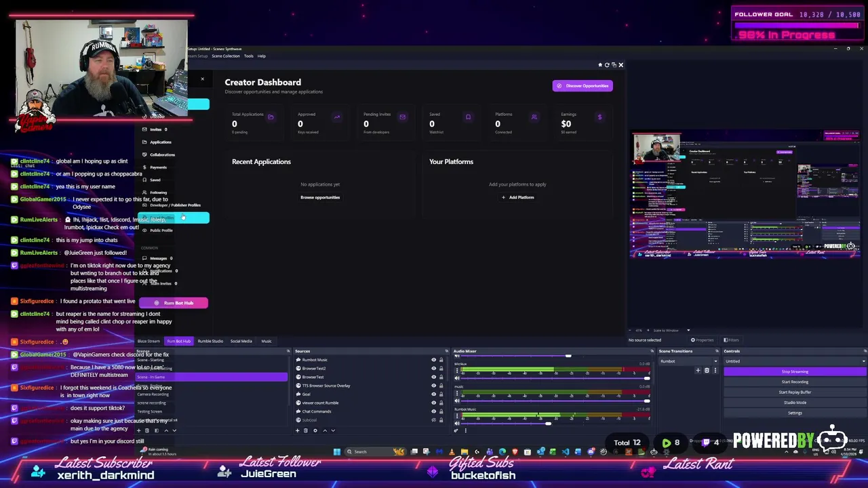Toggle lock on Rumbot Music source
Image resolution: width=868 pixels, height=488 pixels.
tap(441, 360)
